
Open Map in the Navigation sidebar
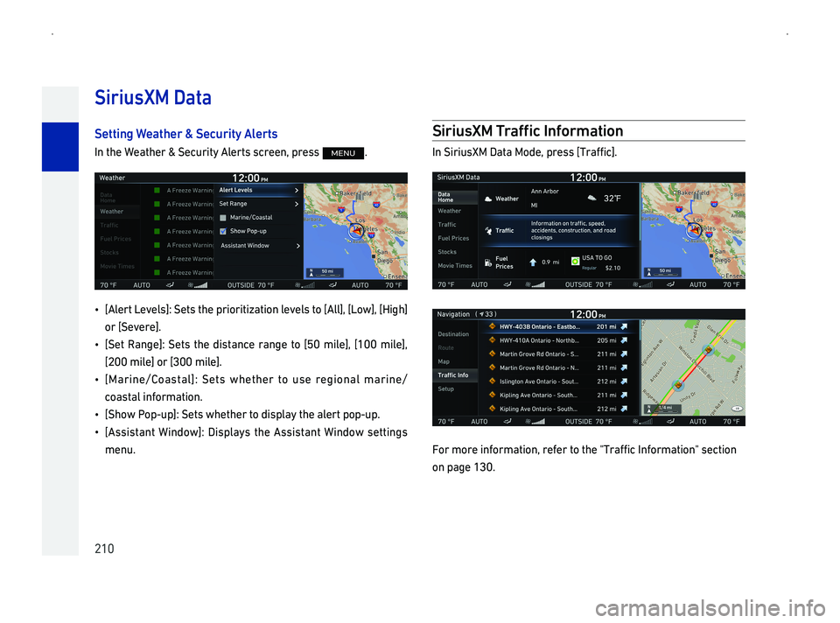click(444, 361)
